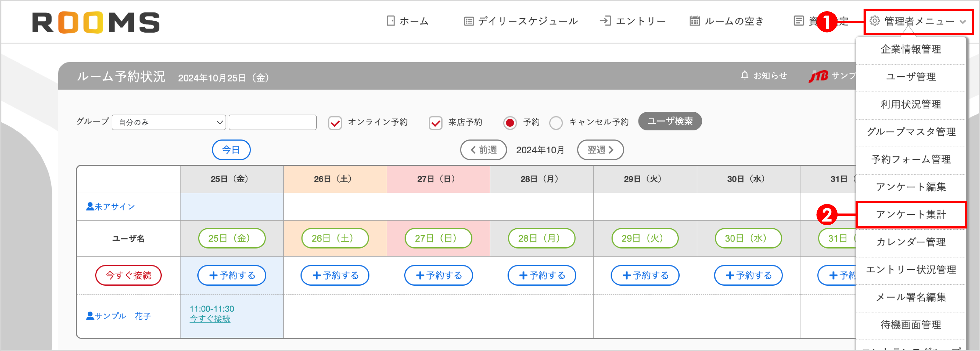Click the デイリースケジュール icon
Viewport: 980px width, 351px height.
(x=468, y=21)
